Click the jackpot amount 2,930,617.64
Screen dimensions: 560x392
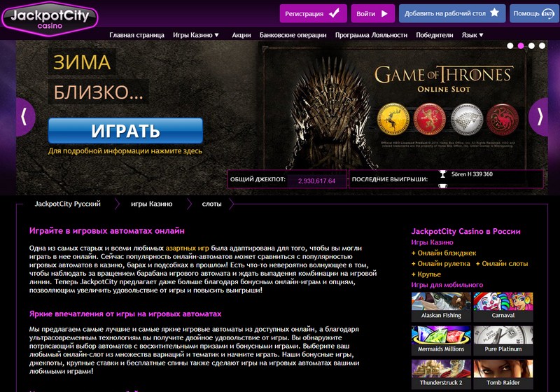pyautogui.click(x=317, y=181)
